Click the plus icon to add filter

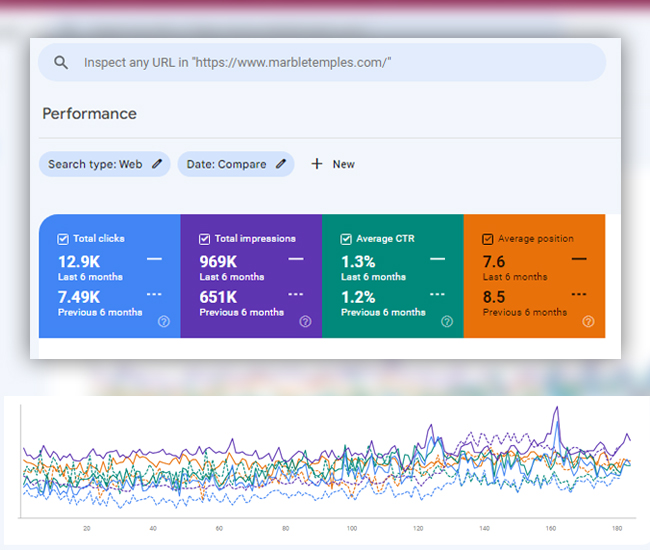pyautogui.click(x=317, y=164)
